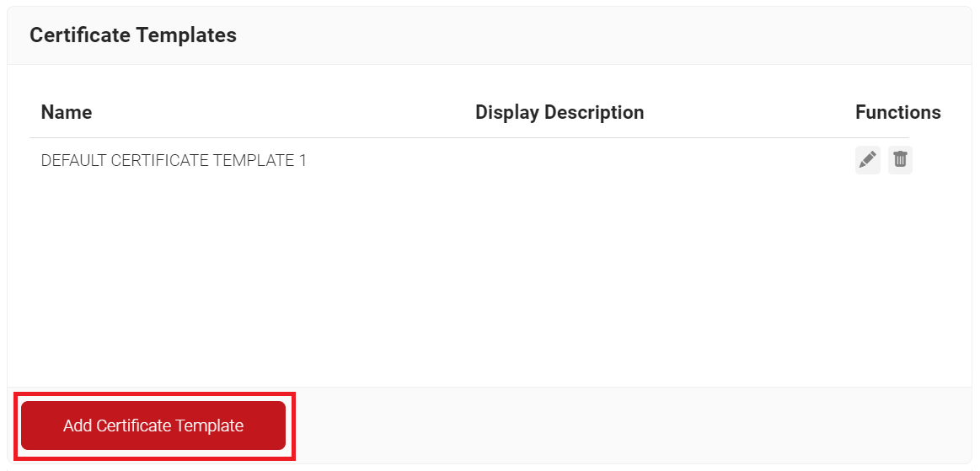Click the Add Certificate Template button
This screenshot has height=471, width=980.
pyautogui.click(x=153, y=426)
